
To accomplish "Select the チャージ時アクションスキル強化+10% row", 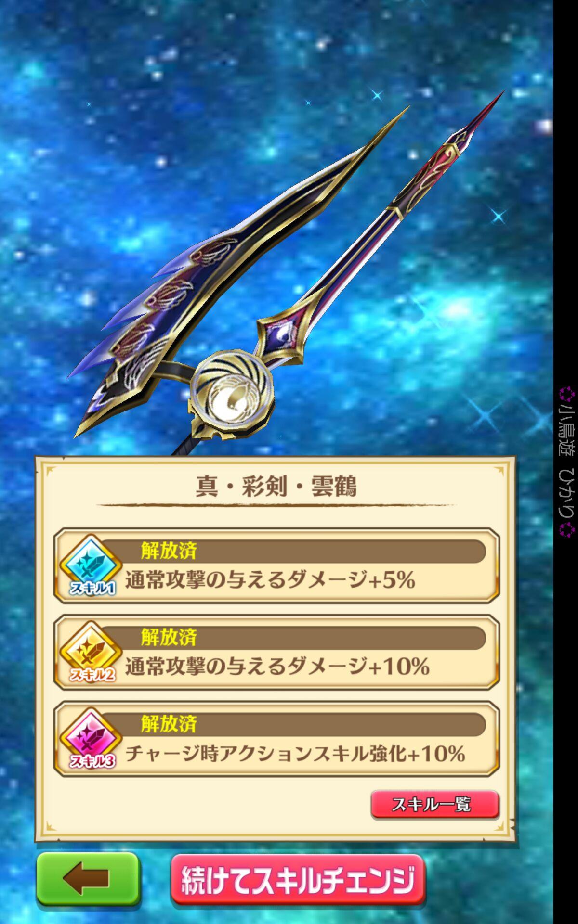I will click(276, 739).
